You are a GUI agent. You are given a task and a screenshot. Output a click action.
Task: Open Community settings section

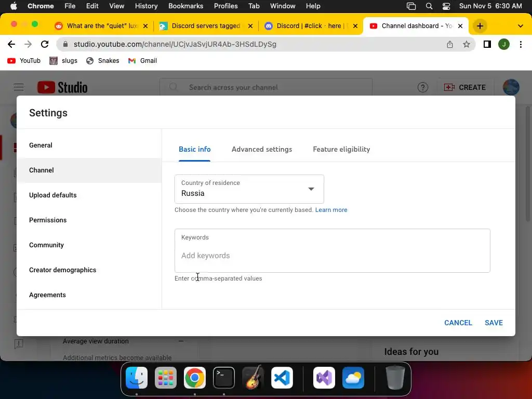pos(89,245)
